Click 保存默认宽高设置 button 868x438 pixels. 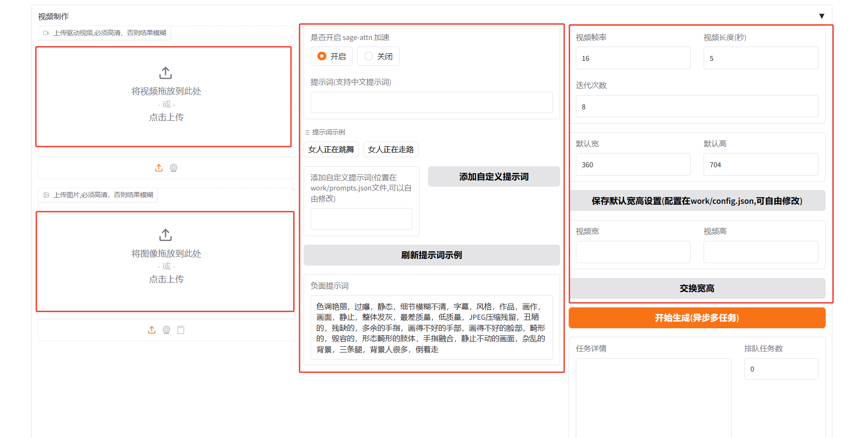point(696,201)
